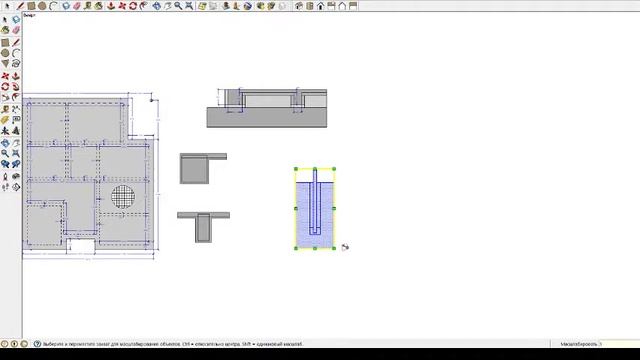Click Zoom Extents in left toolbar
Viewport: 640px width, 360px height.
pos(16,153)
